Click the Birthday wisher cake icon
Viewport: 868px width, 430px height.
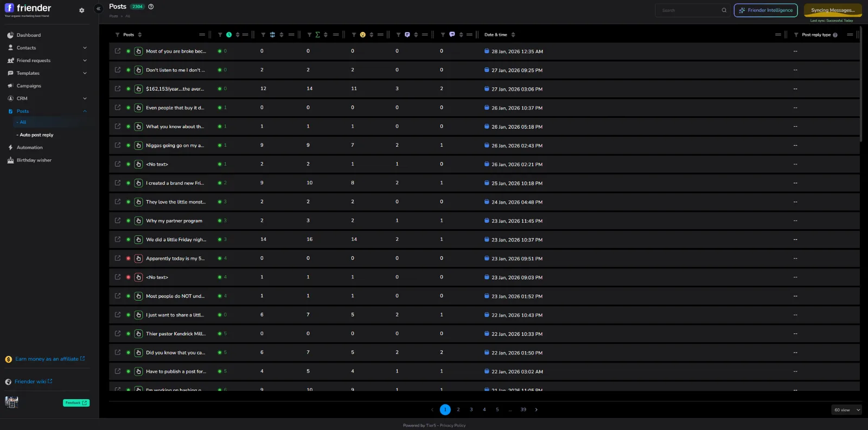click(10, 160)
